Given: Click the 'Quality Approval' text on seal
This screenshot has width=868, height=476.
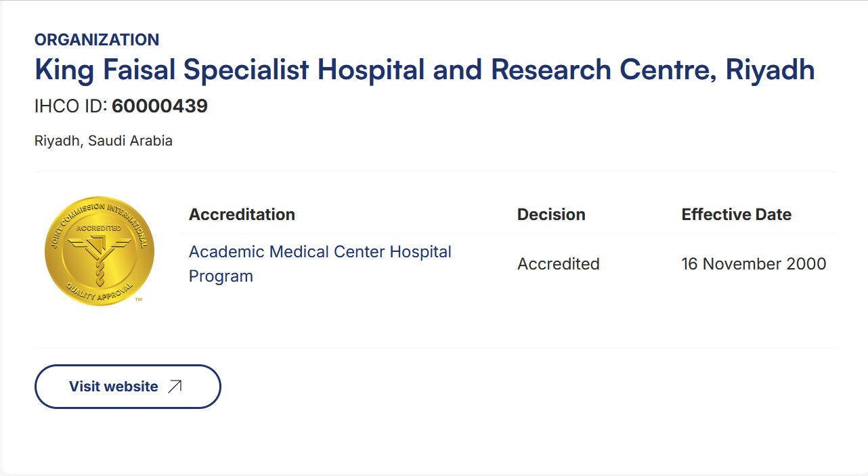Looking at the screenshot, I should [x=99, y=293].
